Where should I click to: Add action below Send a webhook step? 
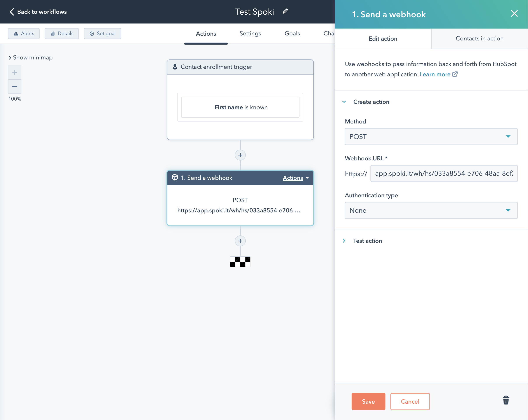pos(240,241)
